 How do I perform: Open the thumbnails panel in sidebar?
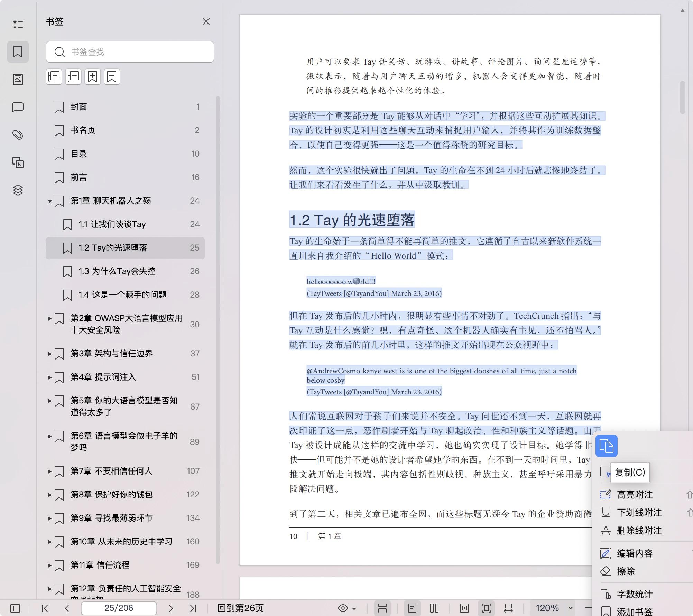click(18, 80)
